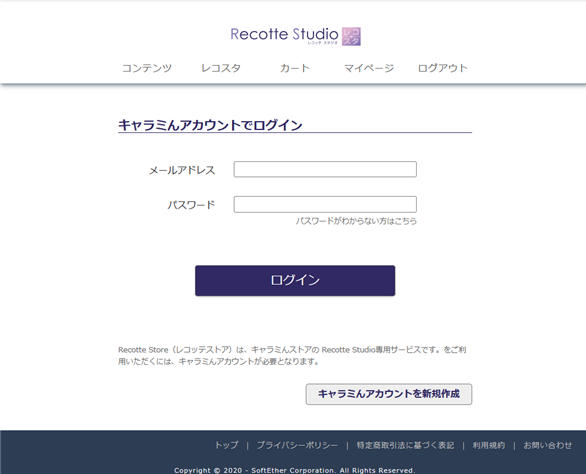Viewport: 586px width, 474px height.
Task: Follow the パスワードがわからない方はこちら link
Action: (x=356, y=221)
